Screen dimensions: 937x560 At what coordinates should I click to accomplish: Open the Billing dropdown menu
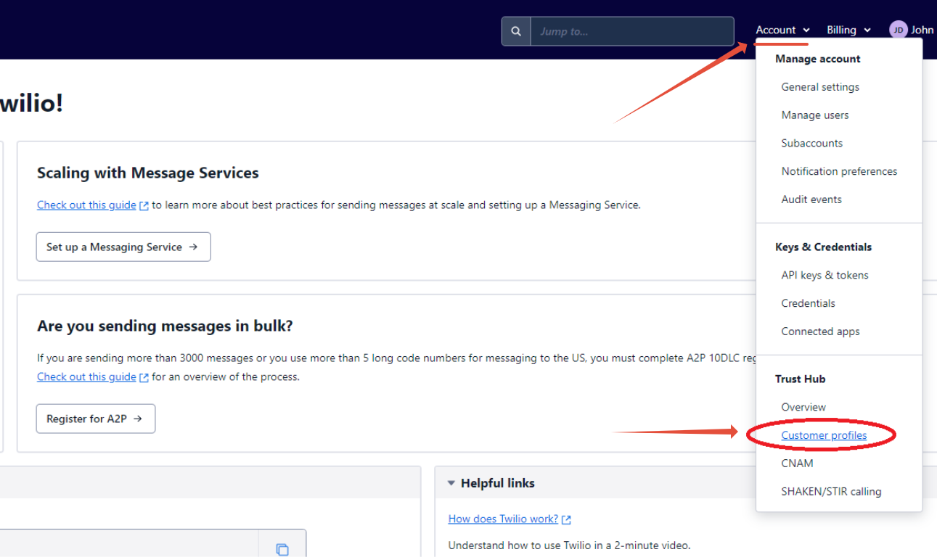[848, 30]
